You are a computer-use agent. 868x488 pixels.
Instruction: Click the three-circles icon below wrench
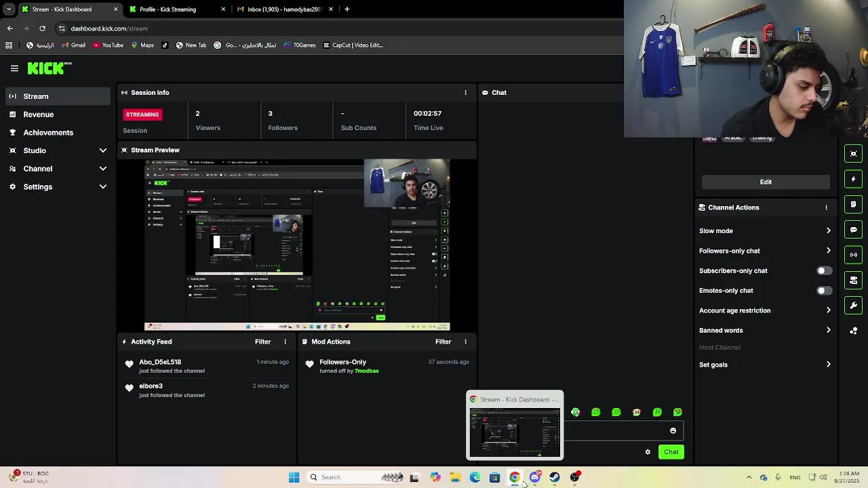[x=854, y=331]
